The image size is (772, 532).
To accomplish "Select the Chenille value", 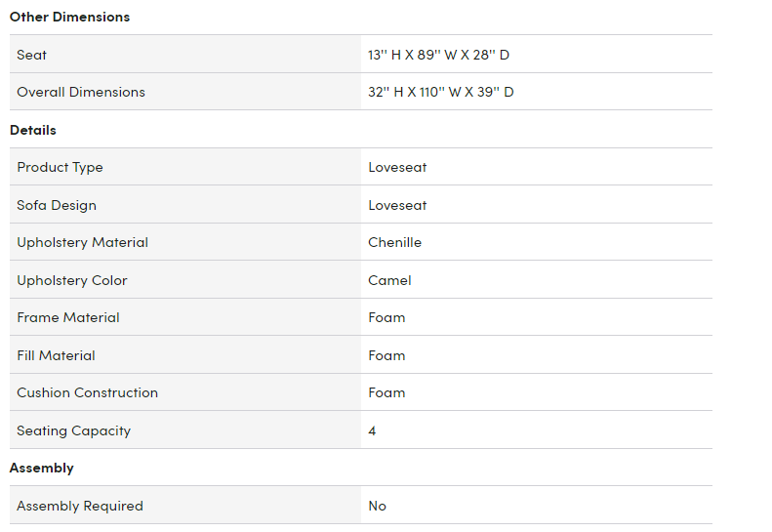I will pos(395,242).
